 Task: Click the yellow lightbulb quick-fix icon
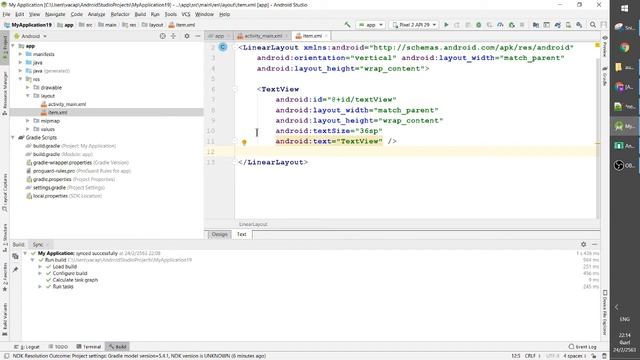point(244,142)
